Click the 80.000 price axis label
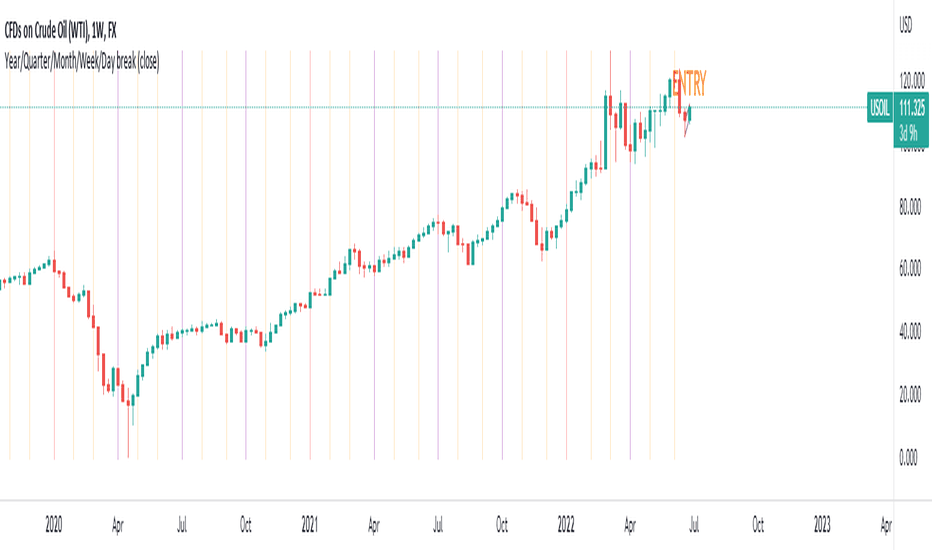Screen dimensions: 932x550 point(910,207)
